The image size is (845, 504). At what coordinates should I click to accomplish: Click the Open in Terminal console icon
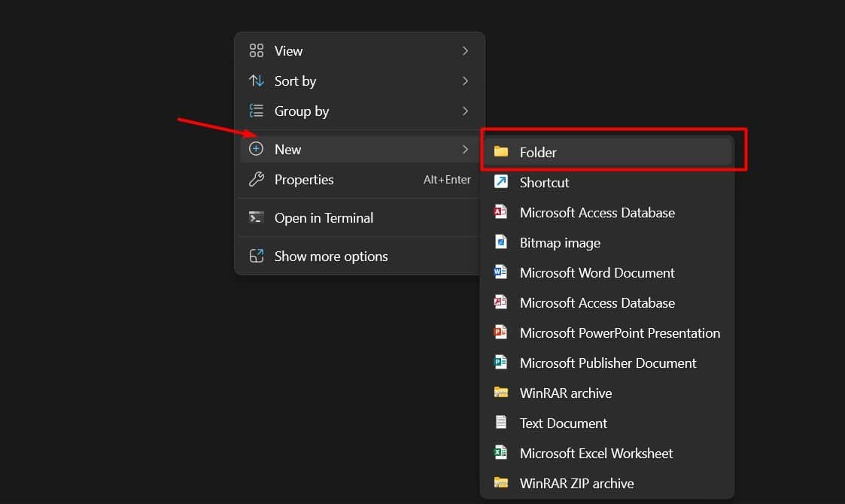click(257, 217)
